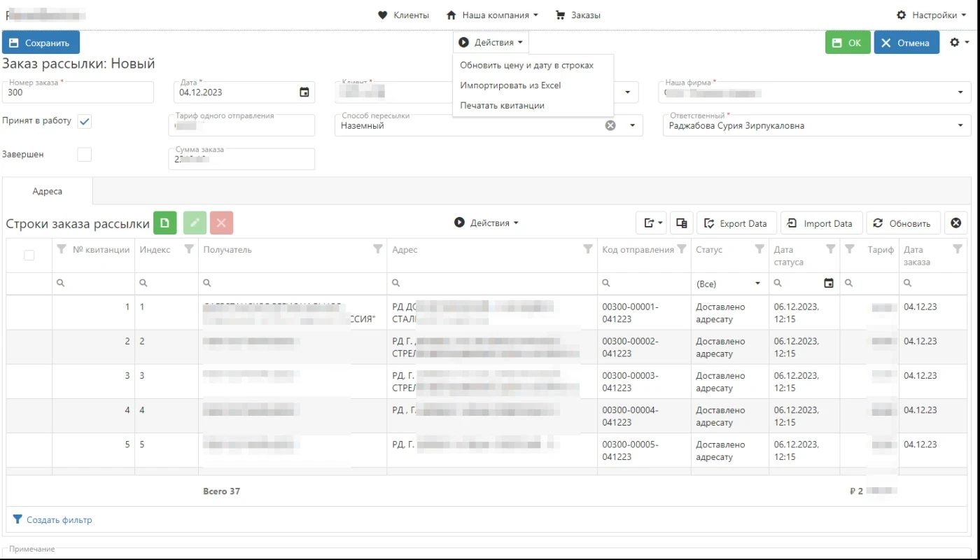
Task: Open the column chooser icon
Action: pyautogui.click(x=681, y=223)
